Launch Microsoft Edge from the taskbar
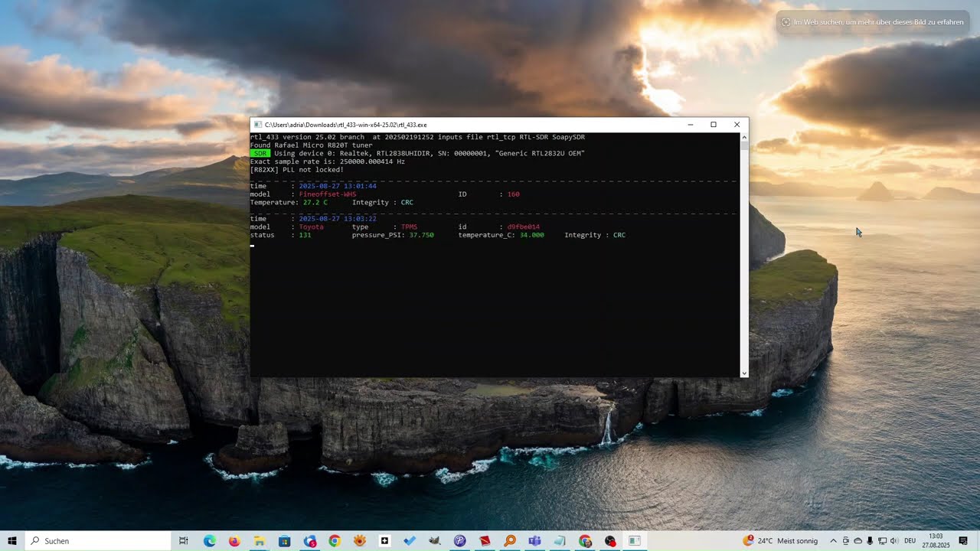 point(209,541)
